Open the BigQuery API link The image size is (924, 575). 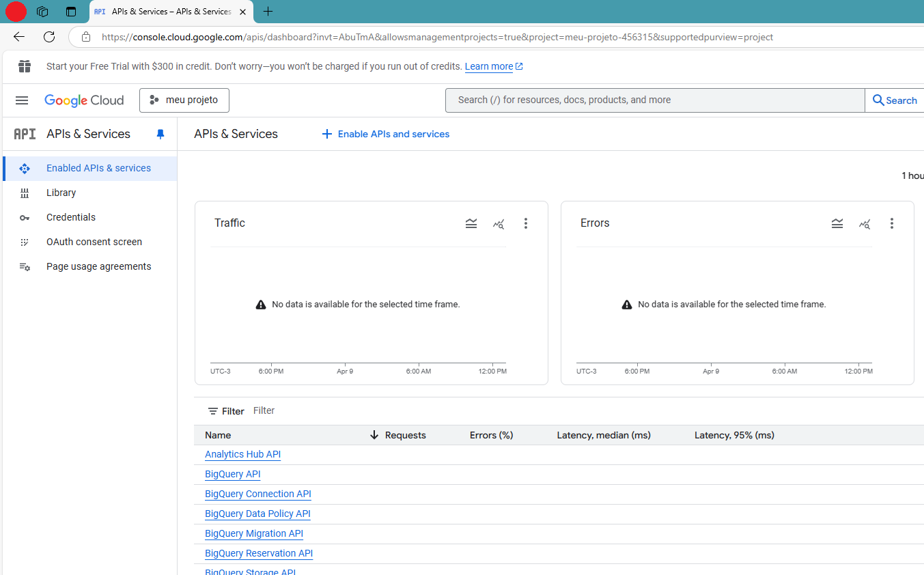tap(232, 473)
